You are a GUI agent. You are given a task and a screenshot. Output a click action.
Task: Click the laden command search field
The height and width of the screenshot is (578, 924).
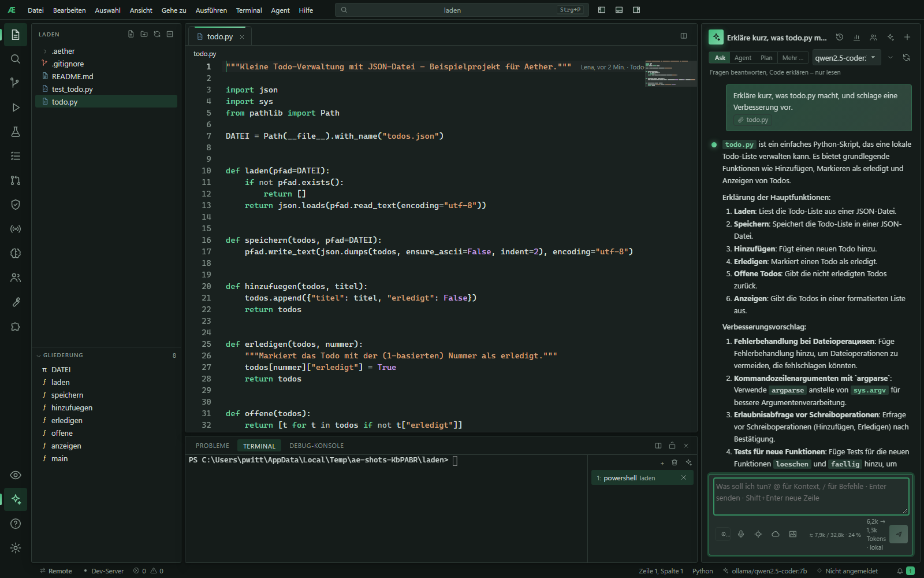coord(461,10)
